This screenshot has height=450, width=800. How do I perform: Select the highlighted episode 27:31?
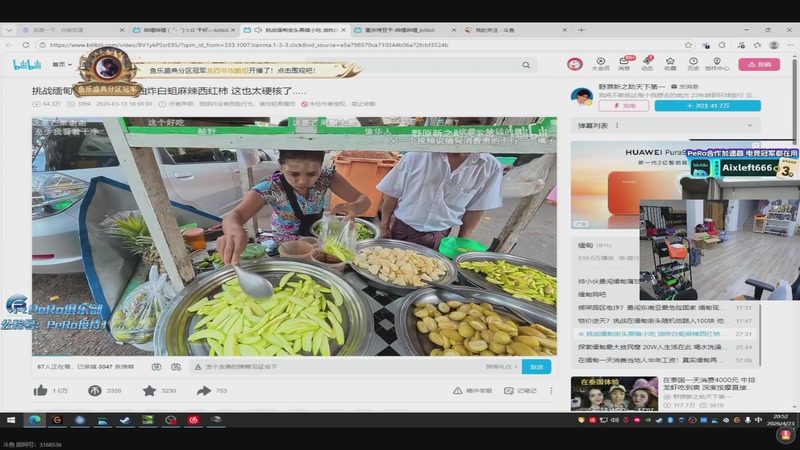(x=665, y=334)
